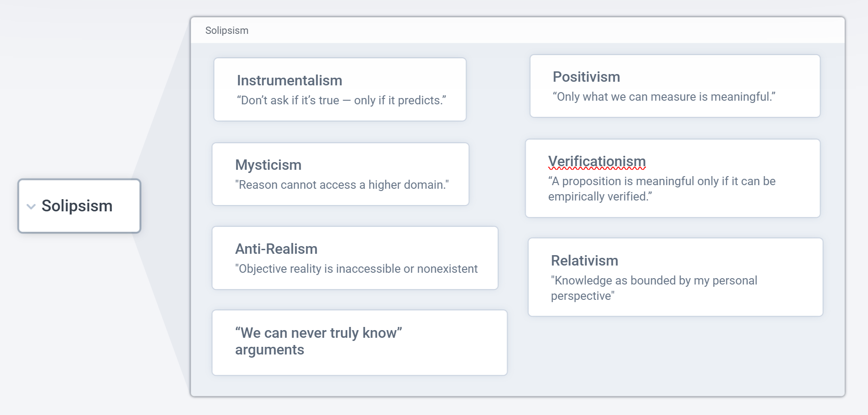Collapse the Solipsism node chevron

click(31, 207)
